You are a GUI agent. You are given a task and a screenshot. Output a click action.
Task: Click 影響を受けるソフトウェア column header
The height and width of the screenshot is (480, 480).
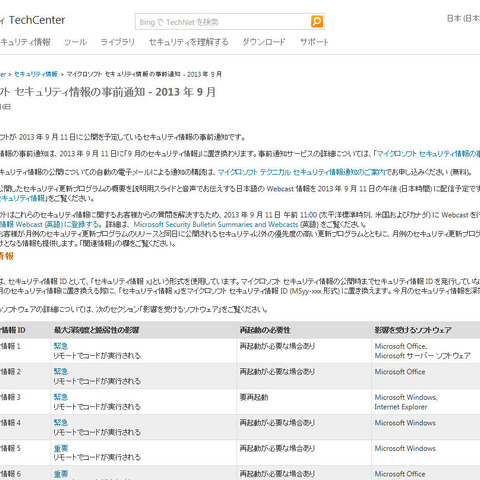point(413,330)
